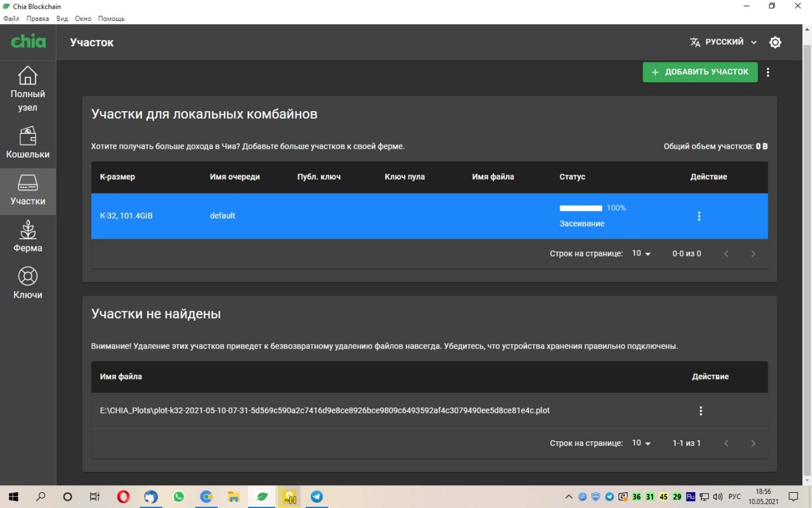The width and height of the screenshot is (812, 508).
Task: Open the Файл menu
Action: tap(11, 18)
